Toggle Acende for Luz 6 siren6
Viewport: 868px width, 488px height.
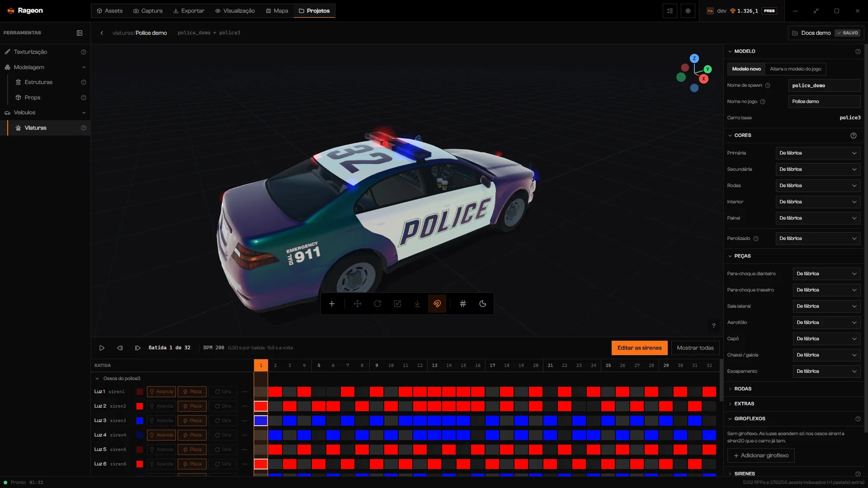[x=161, y=464]
